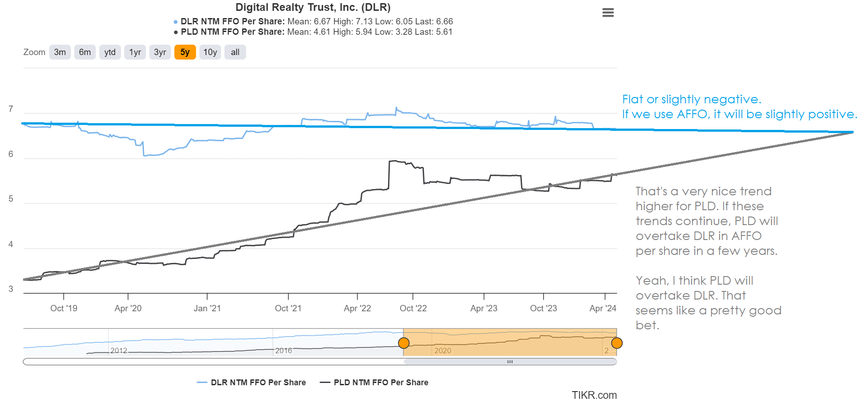This screenshot has height=406, width=868.
Task: Open the chart hamburger context menu
Action: tap(608, 13)
